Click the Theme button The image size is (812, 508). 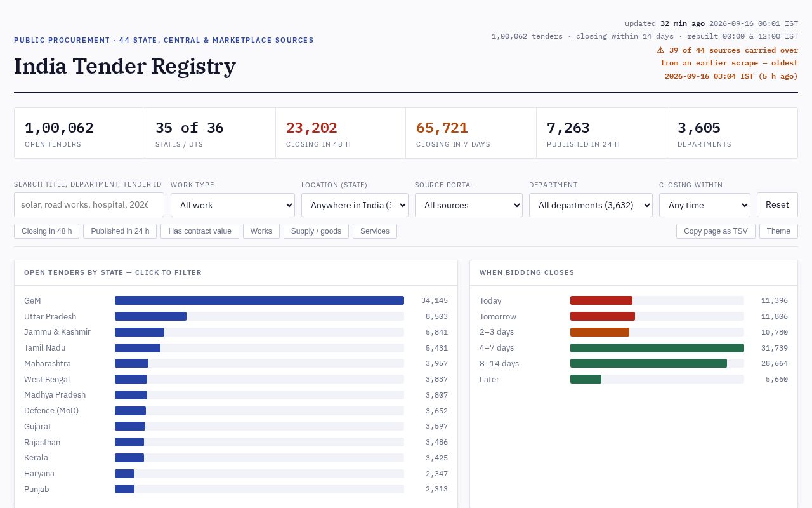(x=778, y=231)
